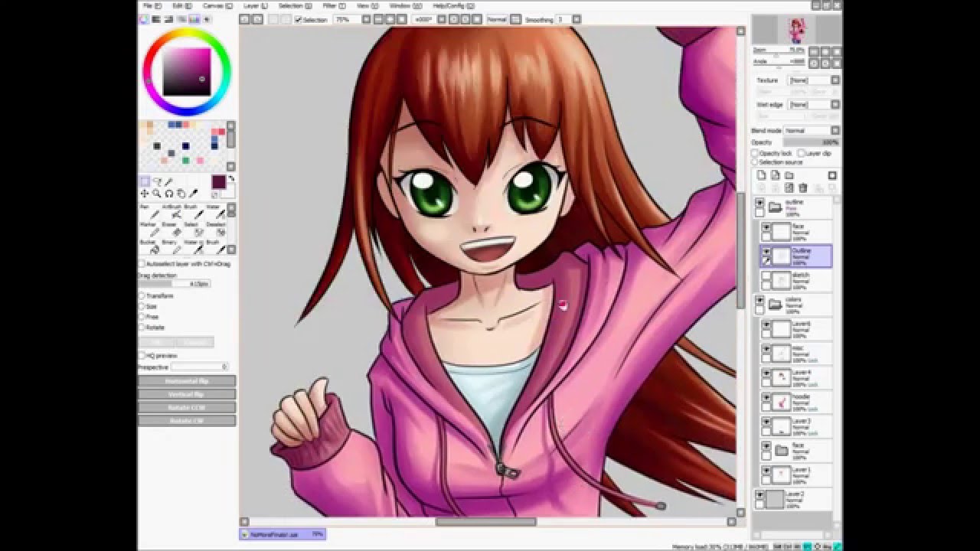Show the sketch layer visibility
980x551 pixels.
766,276
